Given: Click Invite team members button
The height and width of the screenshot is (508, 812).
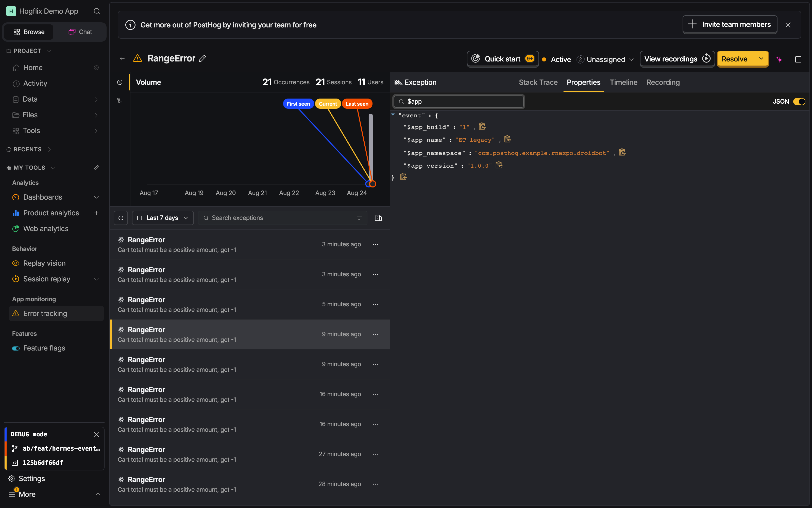Looking at the screenshot, I should (730, 25).
